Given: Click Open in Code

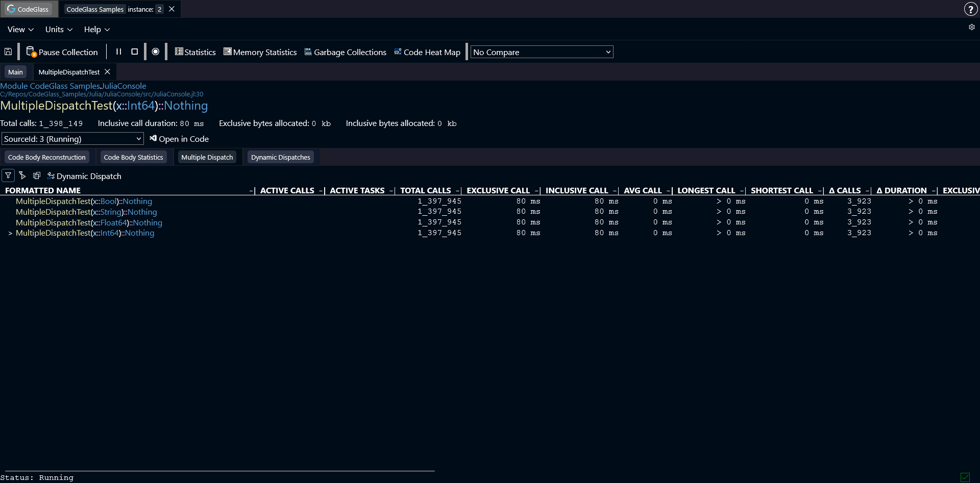Looking at the screenshot, I should coord(179,138).
